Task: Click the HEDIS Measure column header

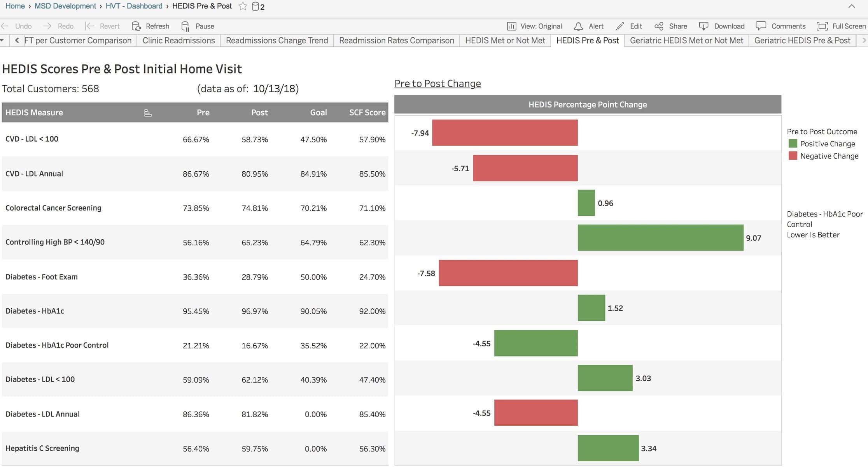Action: 34,112
